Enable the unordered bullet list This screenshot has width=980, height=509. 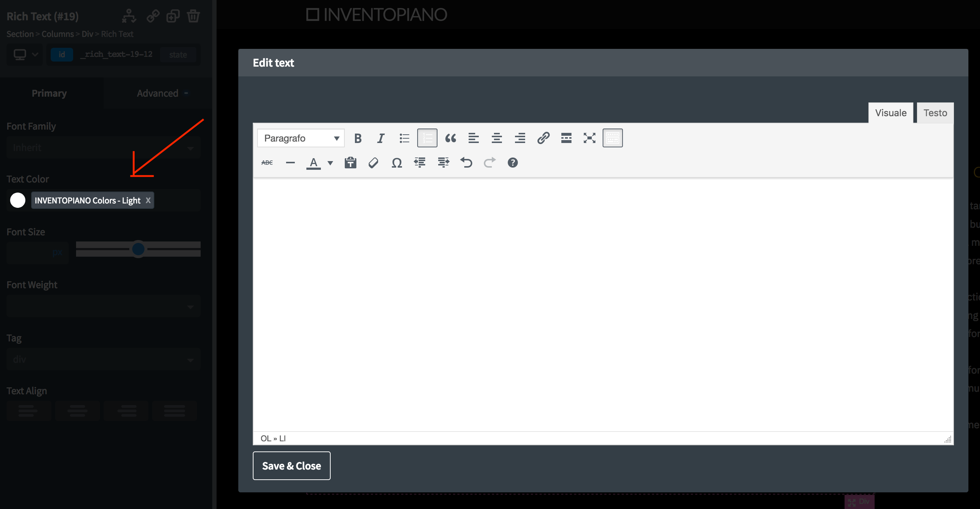[404, 138]
